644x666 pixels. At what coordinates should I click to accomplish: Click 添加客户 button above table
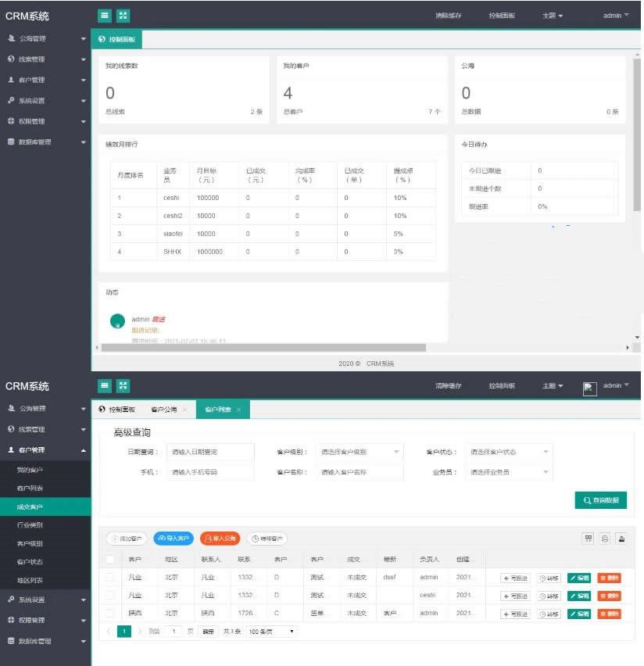click(x=126, y=538)
